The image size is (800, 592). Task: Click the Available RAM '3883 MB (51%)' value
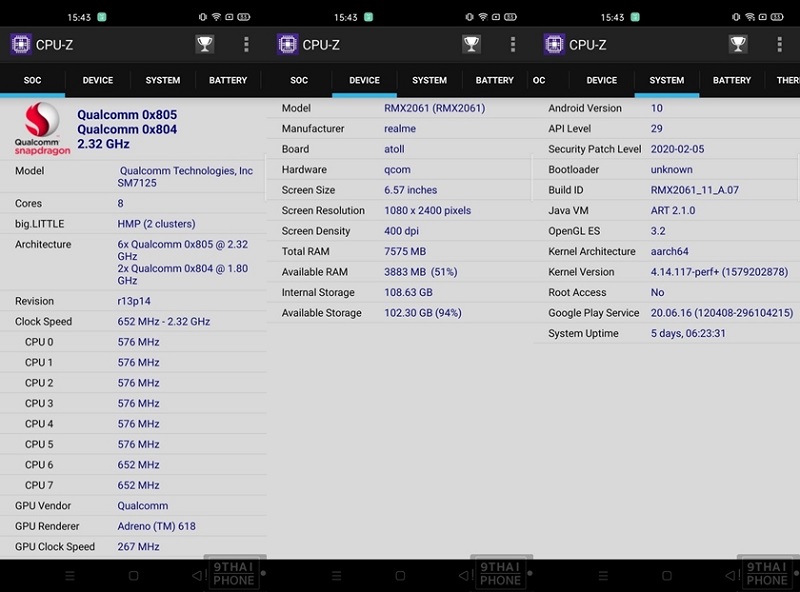[x=421, y=272]
